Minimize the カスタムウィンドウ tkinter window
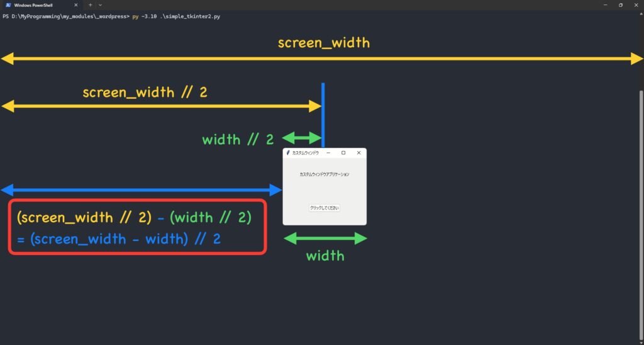 (328, 153)
